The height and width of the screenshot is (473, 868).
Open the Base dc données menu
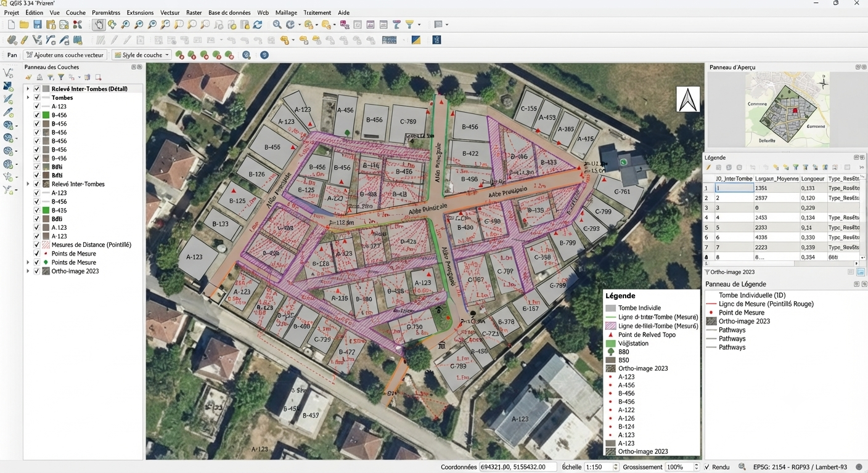(x=229, y=12)
